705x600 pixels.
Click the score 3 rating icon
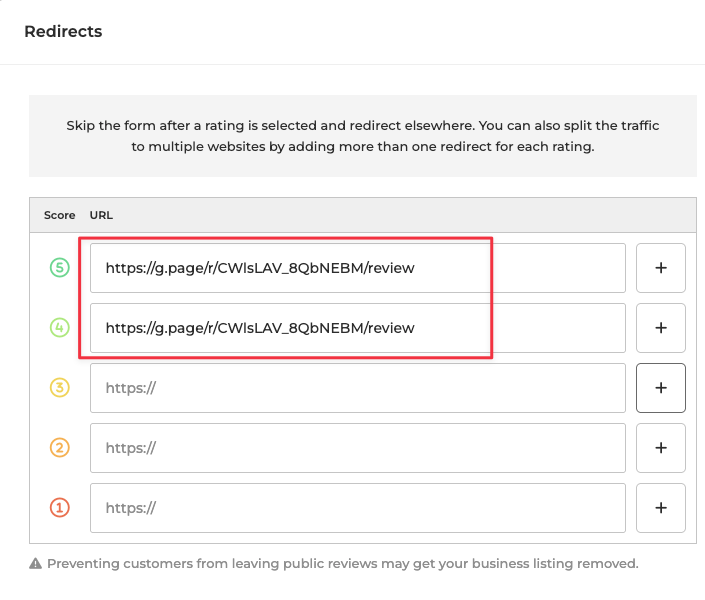pos(59,388)
